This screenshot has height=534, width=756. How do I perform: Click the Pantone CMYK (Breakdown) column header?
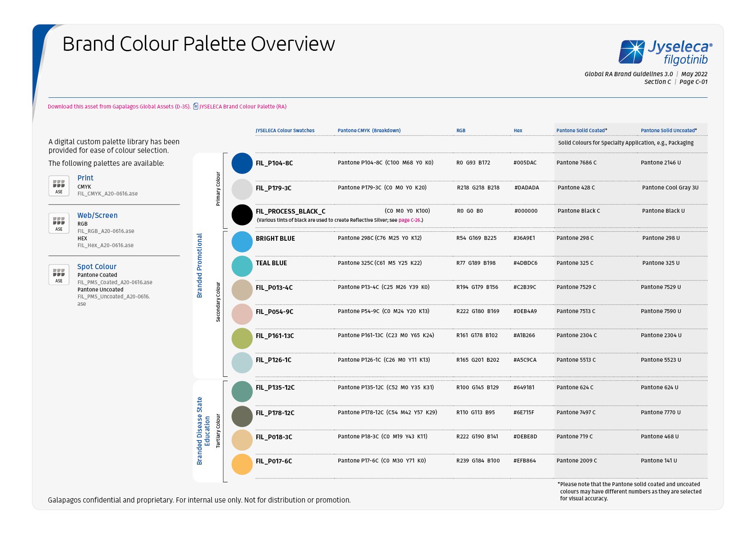pyautogui.click(x=369, y=130)
